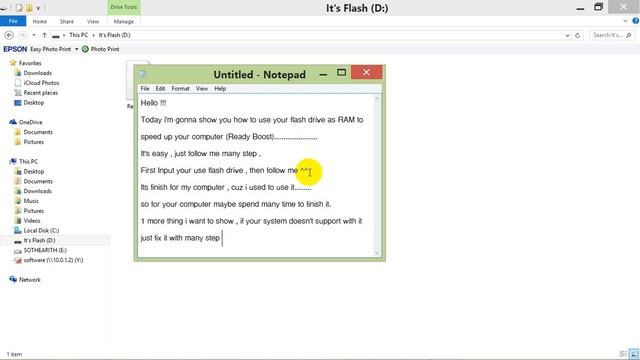
Task: Select Favorites in the navigation pane
Action: tap(30, 63)
